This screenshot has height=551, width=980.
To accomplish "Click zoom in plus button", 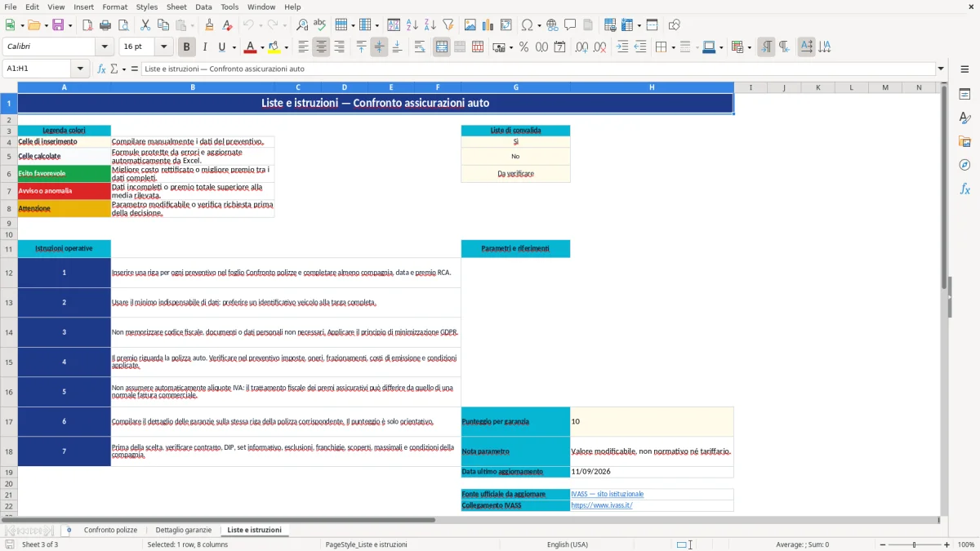I will pyautogui.click(x=947, y=544).
